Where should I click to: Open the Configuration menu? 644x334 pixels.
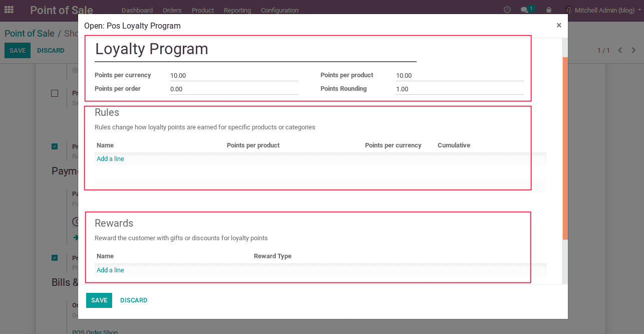(279, 10)
